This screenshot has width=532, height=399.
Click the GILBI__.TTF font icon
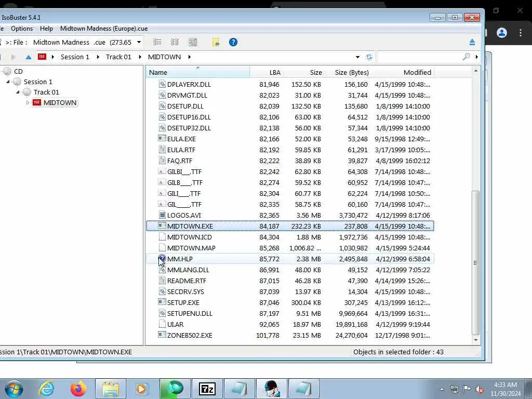pos(162,171)
